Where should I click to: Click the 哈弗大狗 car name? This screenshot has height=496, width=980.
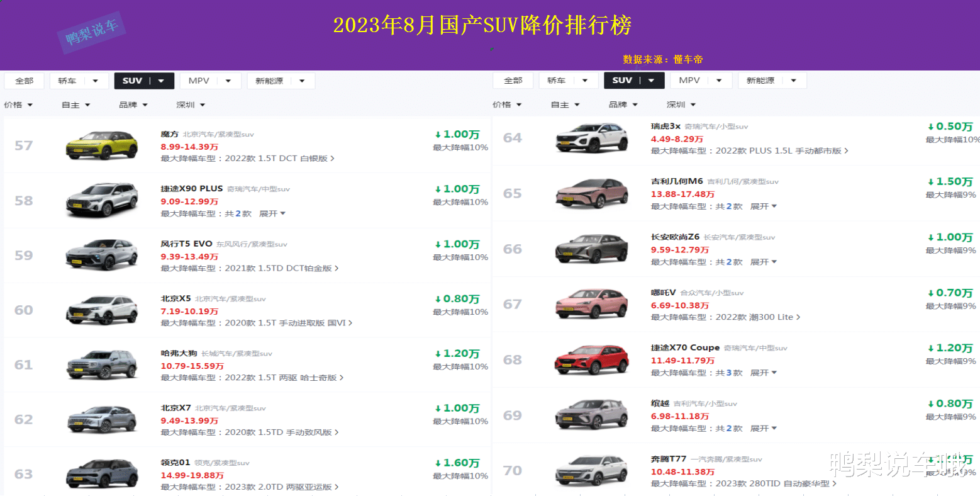pos(179,353)
